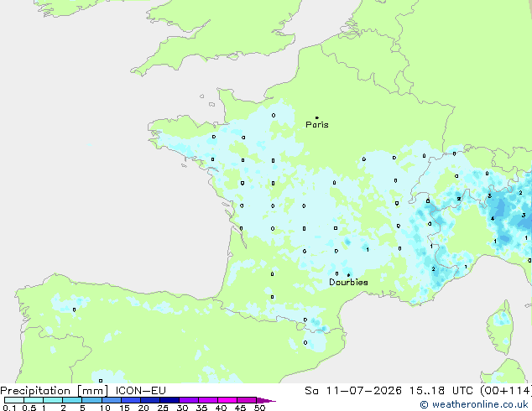Click the 'Precipitation [mm]' title text
Screen dimensions: 532x411
coord(55,391)
